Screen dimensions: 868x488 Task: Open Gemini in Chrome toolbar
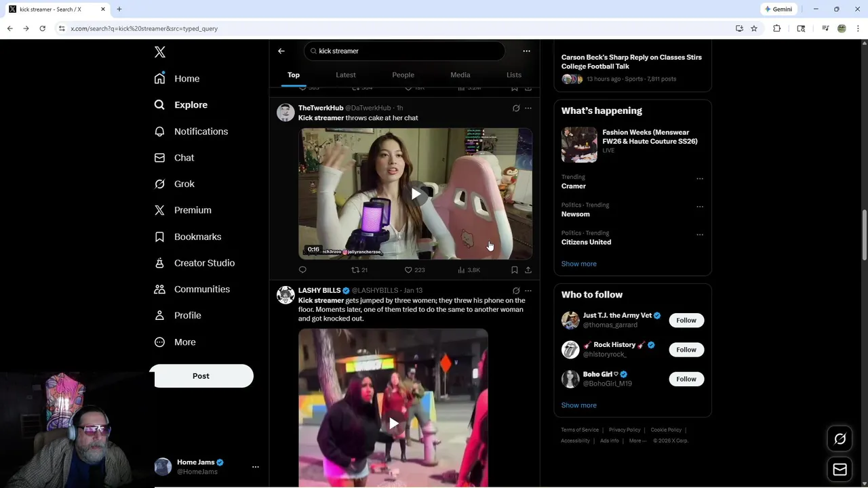(x=778, y=9)
